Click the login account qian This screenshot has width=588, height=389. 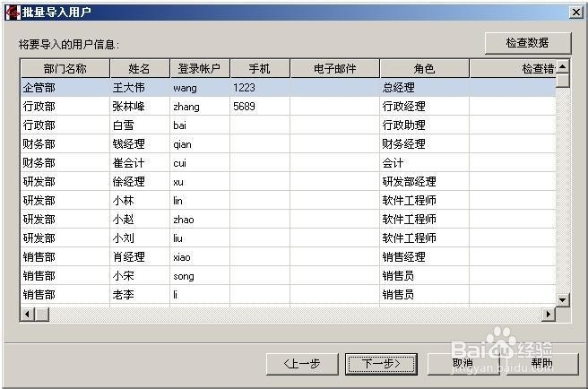click(182, 144)
